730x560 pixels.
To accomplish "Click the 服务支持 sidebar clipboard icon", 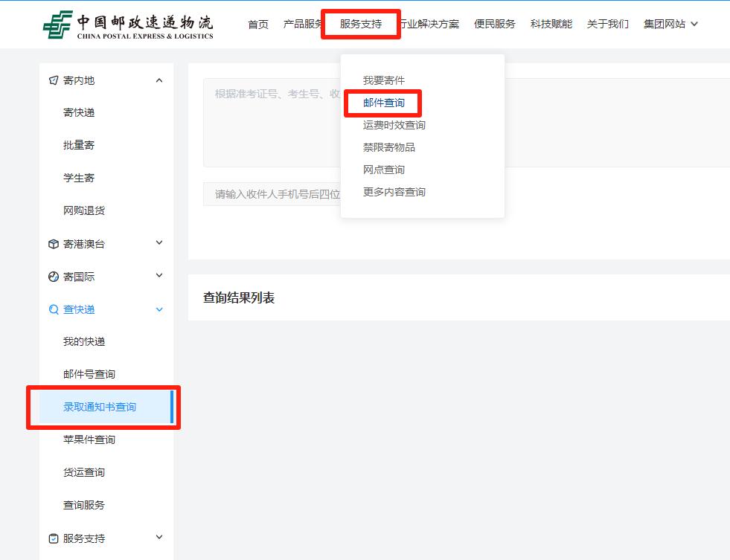I will tap(54, 538).
